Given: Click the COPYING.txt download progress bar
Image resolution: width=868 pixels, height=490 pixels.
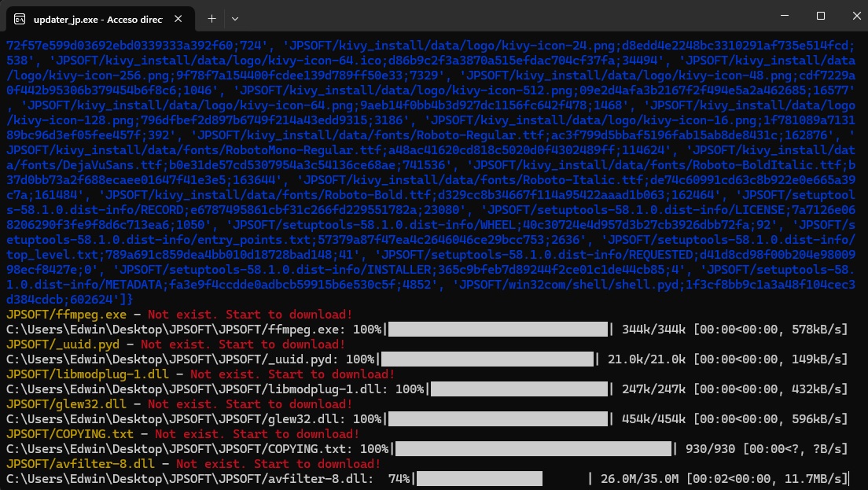Looking at the screenshot, I should click(534, 449).
